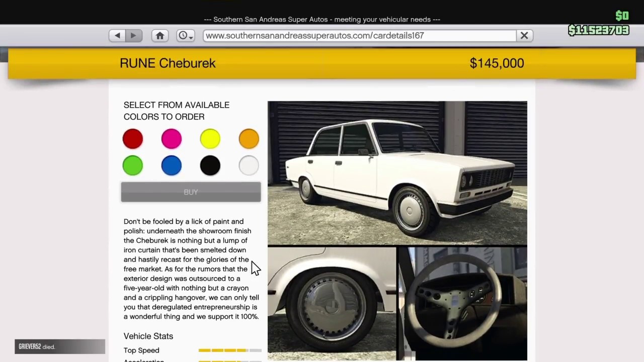Image resolution: width=644 pixels, height=362 pixels.
Task: Choose the blue color swatch
Action: (x=172, y=165)
